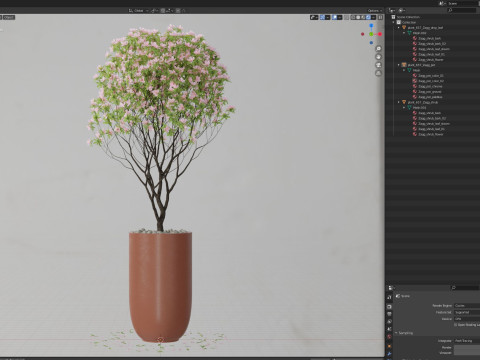Open the Object properties tab orange square

(389, 346)
